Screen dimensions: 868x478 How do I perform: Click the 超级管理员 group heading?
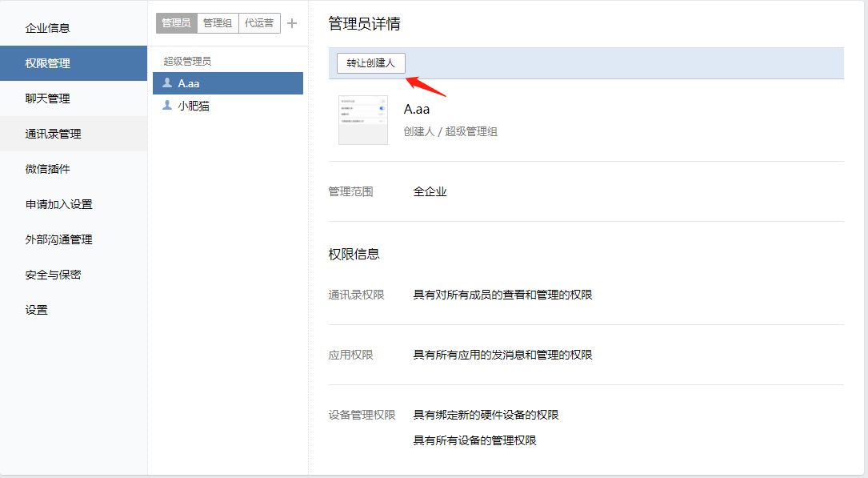click(x=187, y=62)
